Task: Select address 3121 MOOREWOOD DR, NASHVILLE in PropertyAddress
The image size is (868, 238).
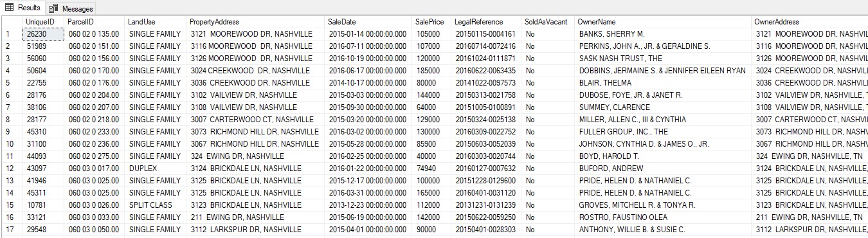Action: [255, 34]
